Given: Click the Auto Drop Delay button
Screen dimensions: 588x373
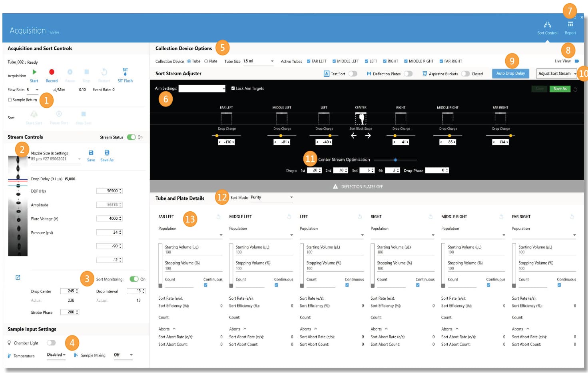Looking at the screenshot, I should (510, 74).
